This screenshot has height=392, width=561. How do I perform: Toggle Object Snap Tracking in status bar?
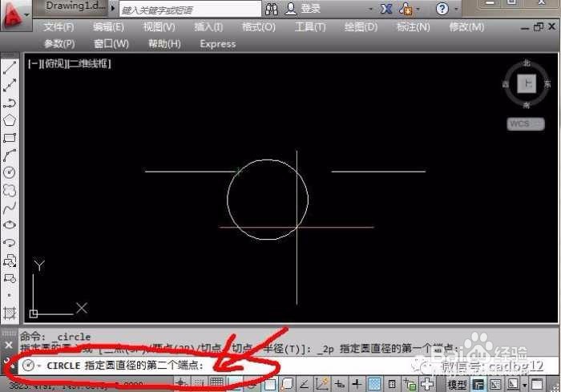pyautogui.click(x=304, y=385)
